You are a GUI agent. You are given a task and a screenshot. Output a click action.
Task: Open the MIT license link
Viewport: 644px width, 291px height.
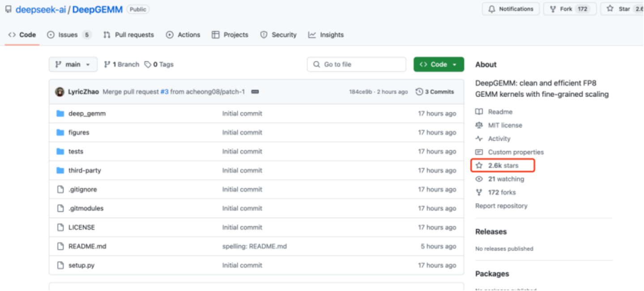click(x=505, y=125)
